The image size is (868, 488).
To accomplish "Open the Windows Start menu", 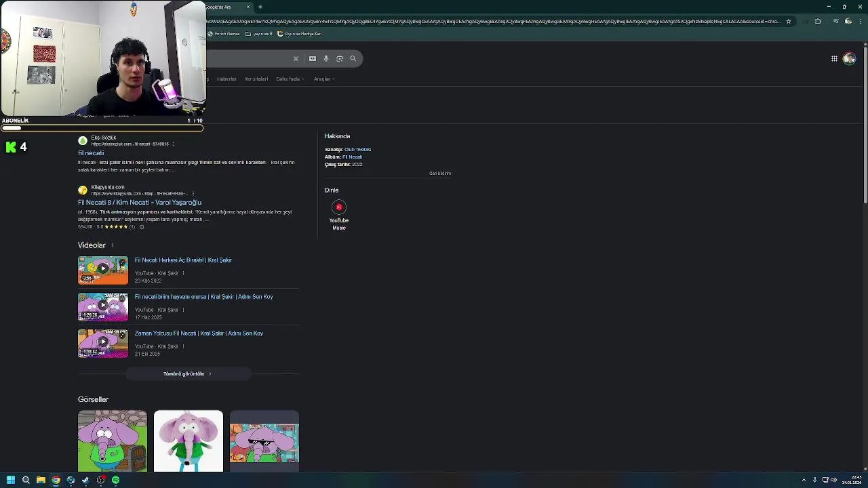I will (11, 480).
